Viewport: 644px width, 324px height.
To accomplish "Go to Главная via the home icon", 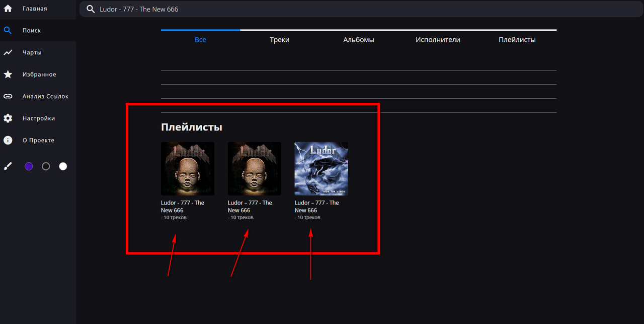I will (8, 9).
